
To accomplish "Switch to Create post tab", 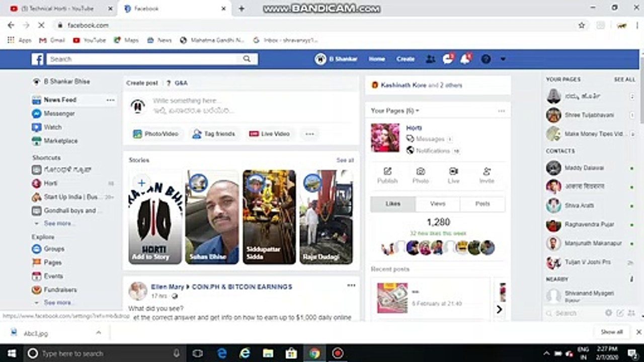I will point(142,83).
